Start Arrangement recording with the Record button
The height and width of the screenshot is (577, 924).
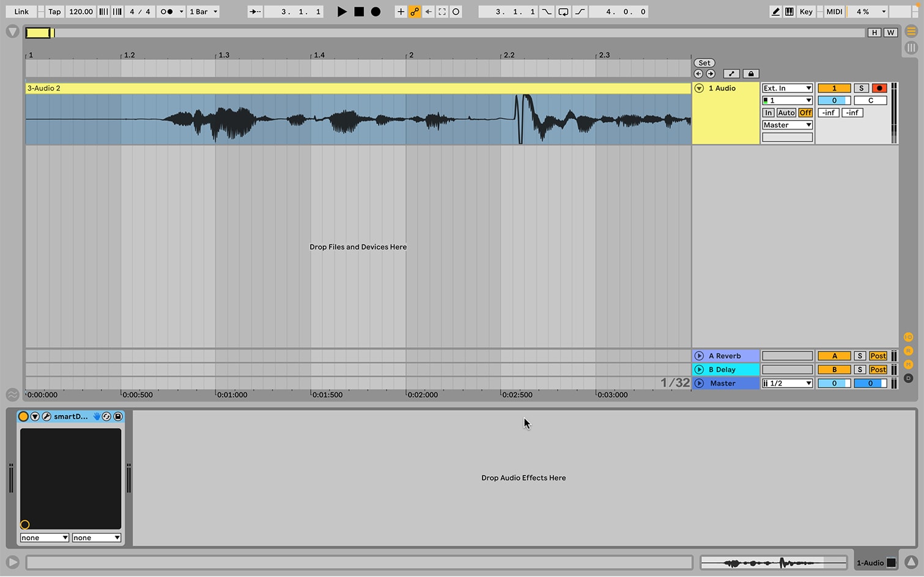376,12
